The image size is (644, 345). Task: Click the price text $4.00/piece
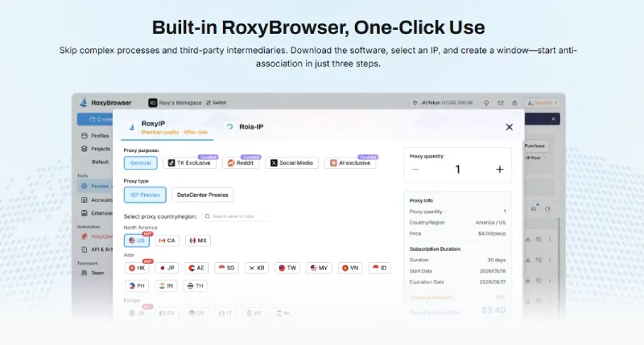click(492, 233)
